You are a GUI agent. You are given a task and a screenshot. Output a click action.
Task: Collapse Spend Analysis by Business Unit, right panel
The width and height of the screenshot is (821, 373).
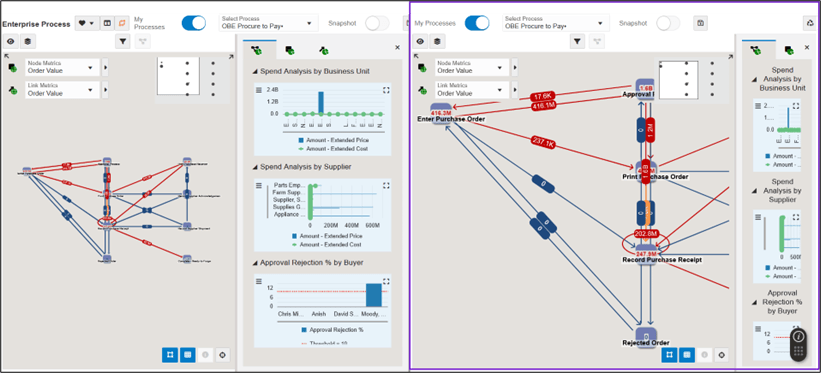755,79
